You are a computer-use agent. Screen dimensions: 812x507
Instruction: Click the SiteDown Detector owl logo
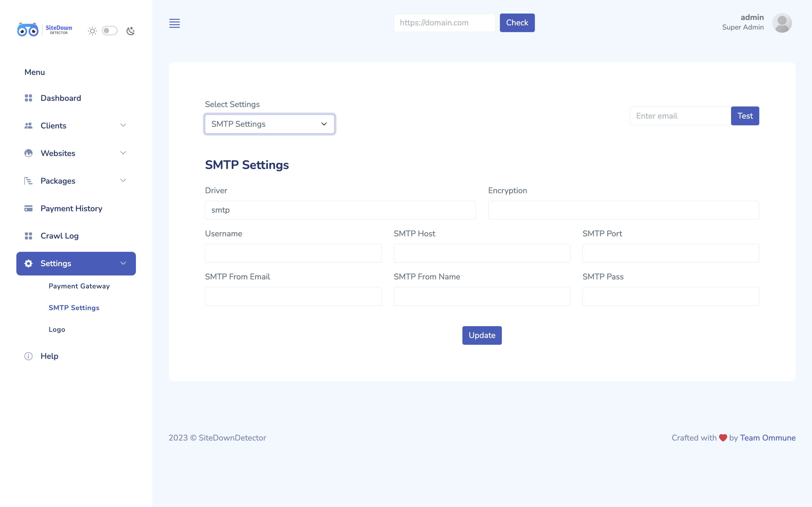coord(28,30)
